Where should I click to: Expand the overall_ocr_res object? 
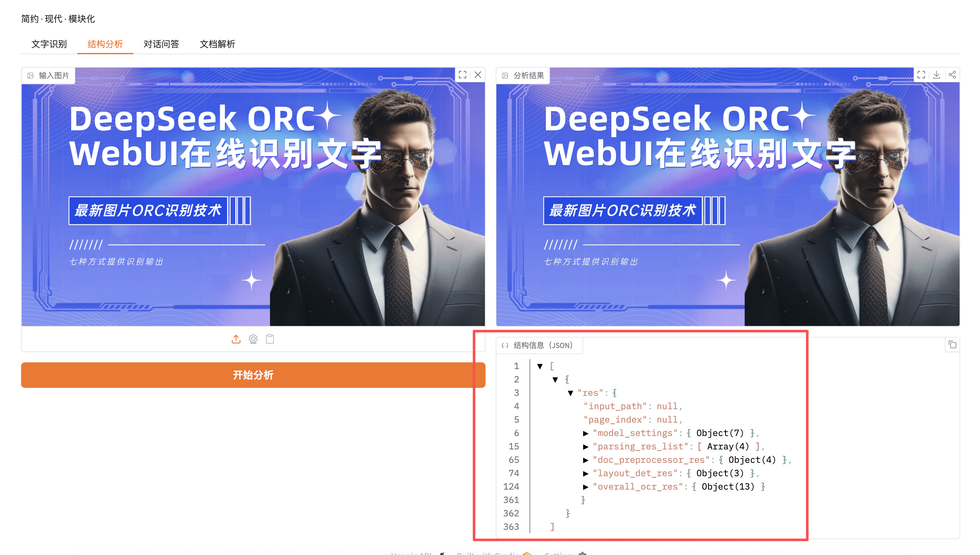tap(585, 487)
